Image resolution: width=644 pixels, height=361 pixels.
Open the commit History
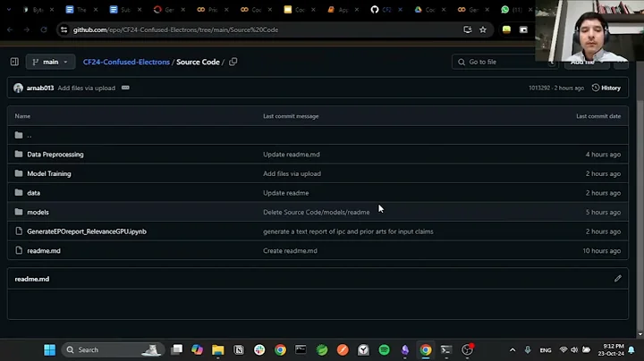606,88
